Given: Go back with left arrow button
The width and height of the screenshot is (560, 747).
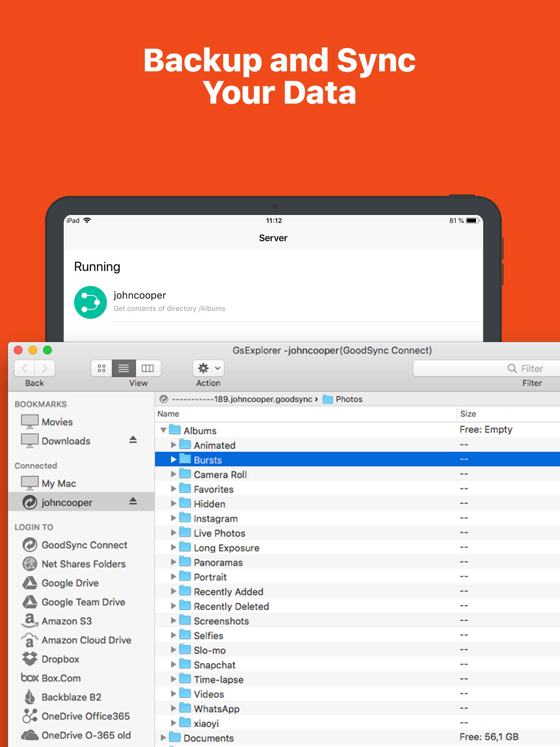Looking at the screenshot, I should tap(24, 368).
